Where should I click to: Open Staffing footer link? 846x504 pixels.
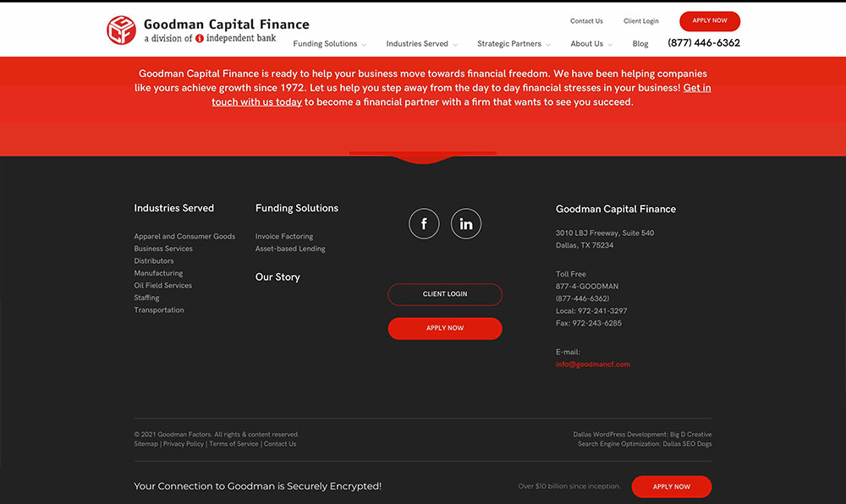coord(146,298)
